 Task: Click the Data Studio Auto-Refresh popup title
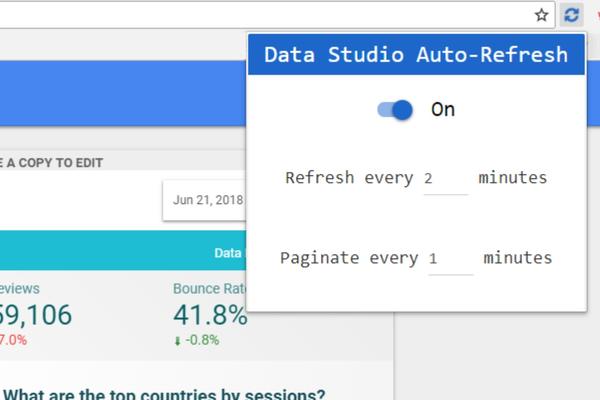(416, 54)
